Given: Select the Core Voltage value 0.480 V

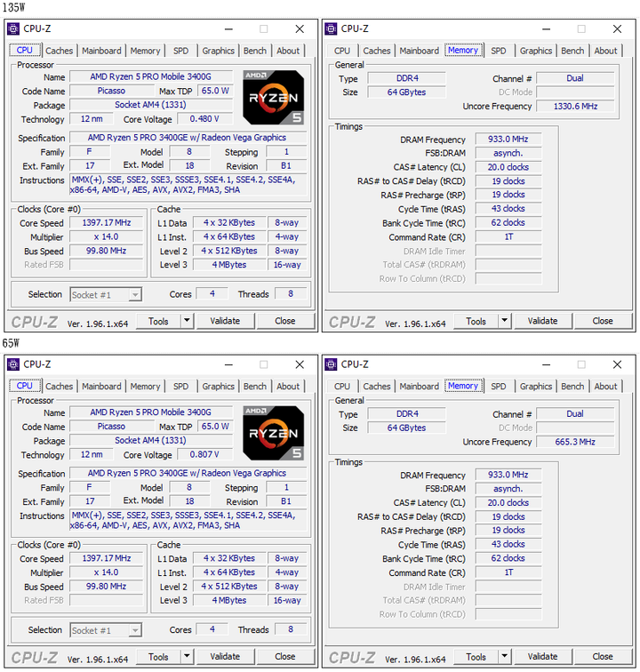Looking at the screenshot, I should (205, 119).
